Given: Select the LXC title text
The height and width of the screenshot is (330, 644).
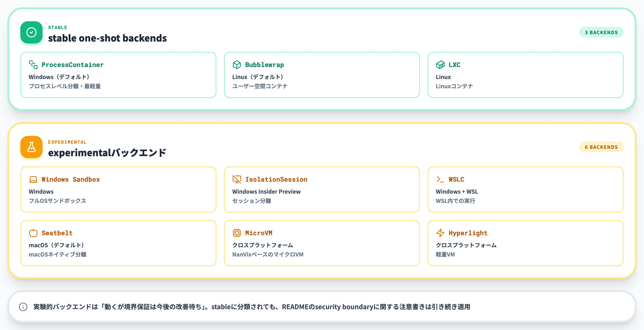Looking at the screenshot, I should pyautogui.click(x=454, y=65).
